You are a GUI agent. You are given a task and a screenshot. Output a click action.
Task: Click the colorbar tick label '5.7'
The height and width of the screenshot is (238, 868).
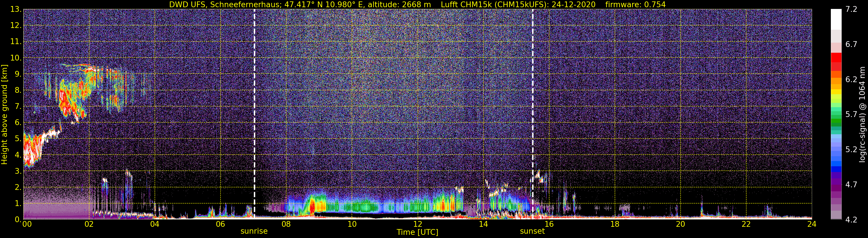[852, 115]
